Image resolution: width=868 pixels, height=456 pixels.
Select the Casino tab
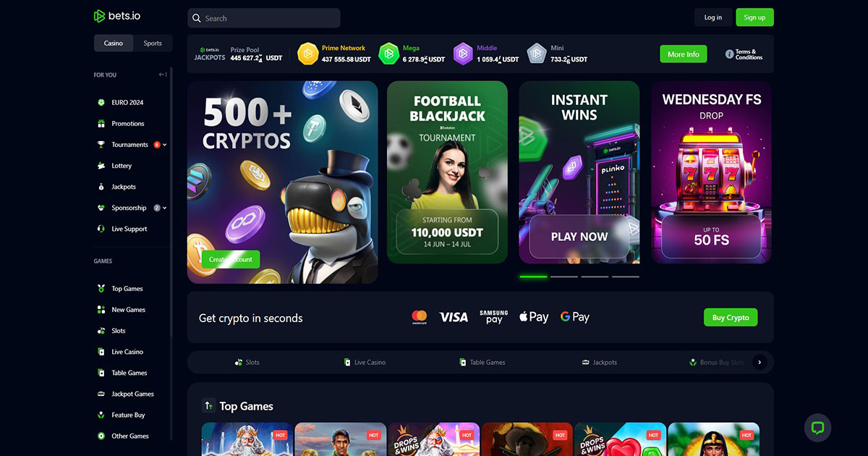coord(114,43)
